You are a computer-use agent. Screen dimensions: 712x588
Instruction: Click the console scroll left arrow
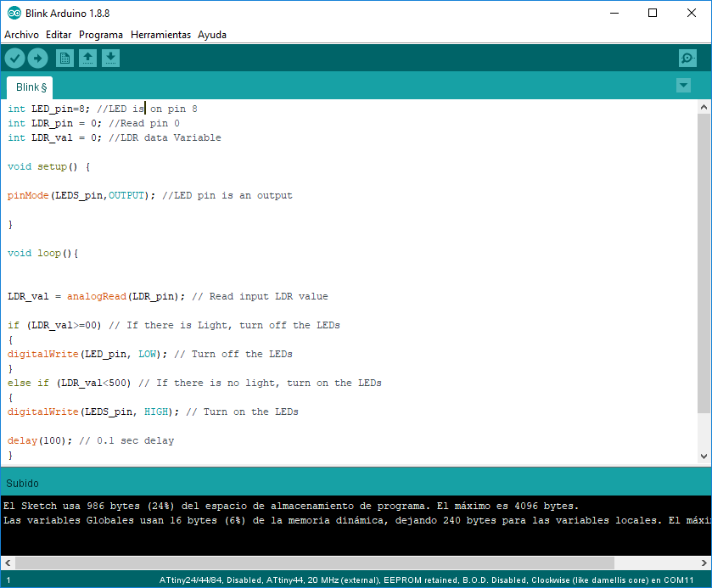click(x=8, y=563)
